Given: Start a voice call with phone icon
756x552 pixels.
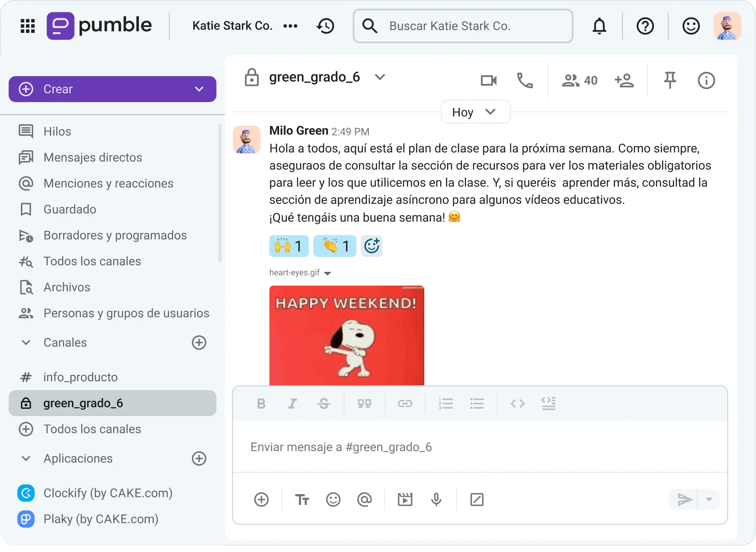Looking at the screenshot, I should (x=525, y=80).
